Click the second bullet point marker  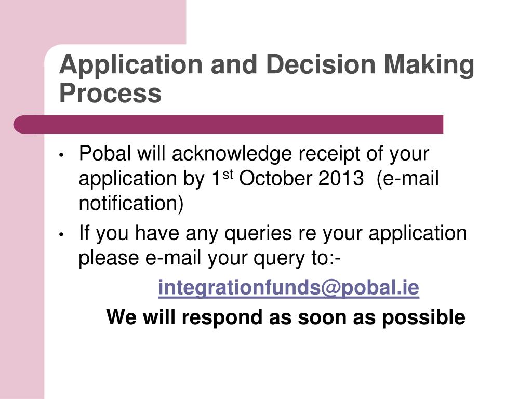click(61, 235)
